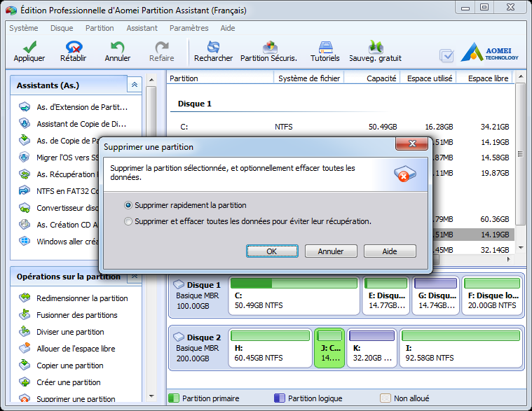Viewport: 532px width, 411px height.
Task: Sort by Système de fichier column
Action: pos(309,78)
